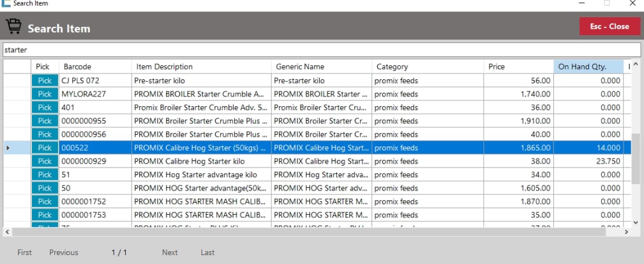Pick the Hog Starter advantage kilo row

pyautogui.click(x=44, y=175)
